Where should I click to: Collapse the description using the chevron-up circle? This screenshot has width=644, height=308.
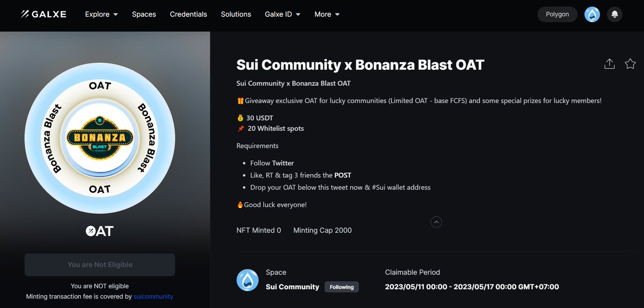(x=436, y=221)
